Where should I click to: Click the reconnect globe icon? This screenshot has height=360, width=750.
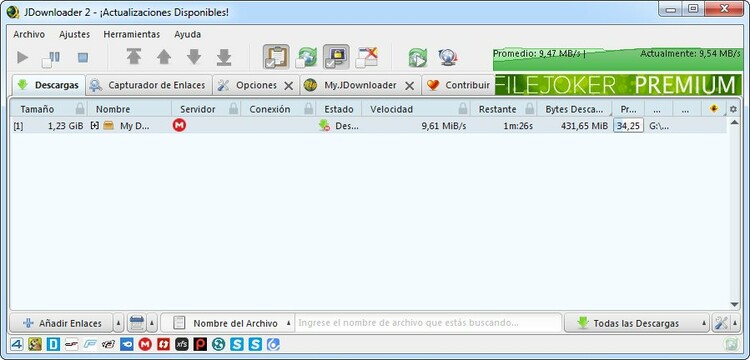pos(448,57)
